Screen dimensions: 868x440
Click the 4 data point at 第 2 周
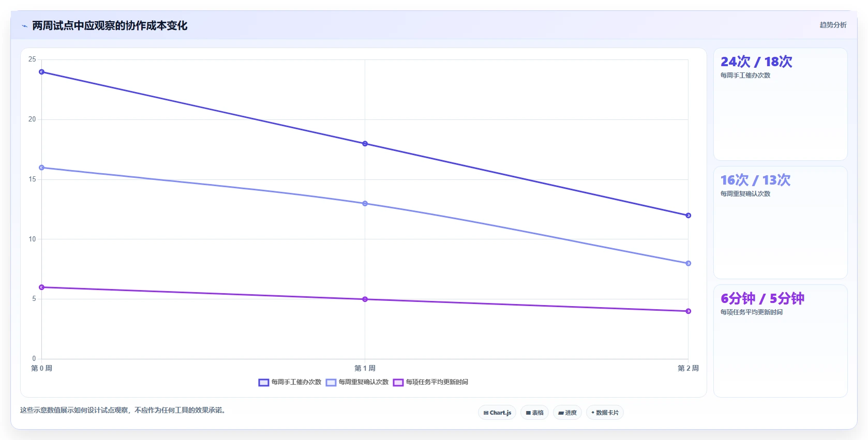point(688,311)
